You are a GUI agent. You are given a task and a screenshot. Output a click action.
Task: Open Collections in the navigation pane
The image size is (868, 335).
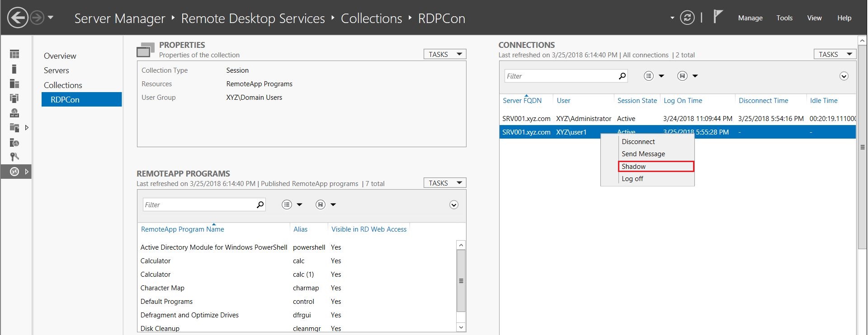(63, 85)
